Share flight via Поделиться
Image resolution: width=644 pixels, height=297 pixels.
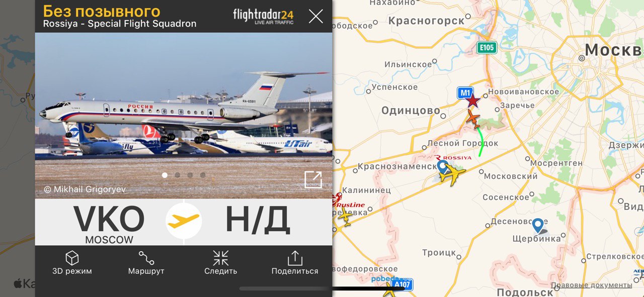(x=295, y=263)
